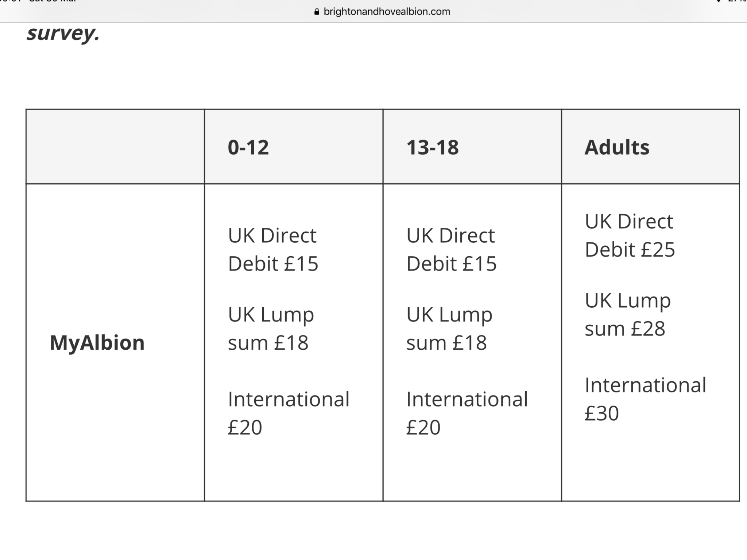The width and height of the screenshot is (747, 560).
Task: Tap UK Direct Debit £25 under Adults
Action: coord(630,235)
